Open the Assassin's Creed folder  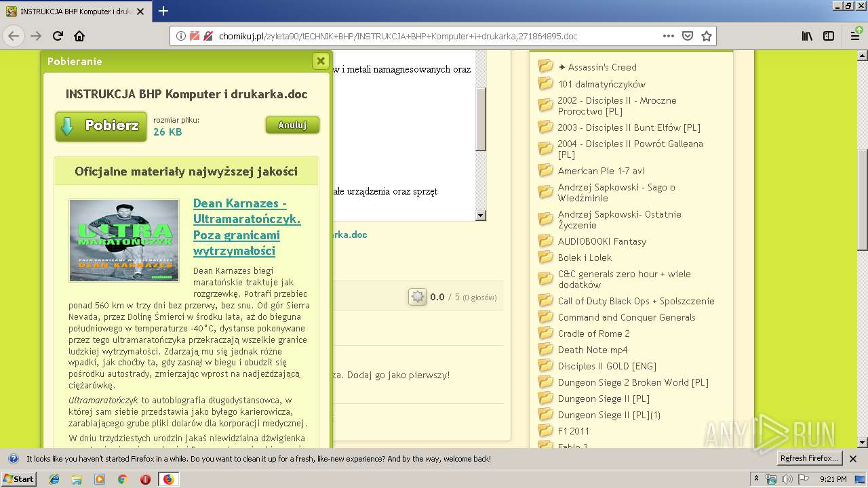point(597,67)
